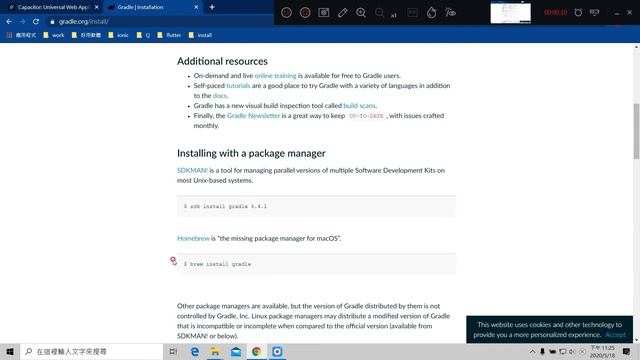
Task: Accept the cookies notice
Action: 616,335
